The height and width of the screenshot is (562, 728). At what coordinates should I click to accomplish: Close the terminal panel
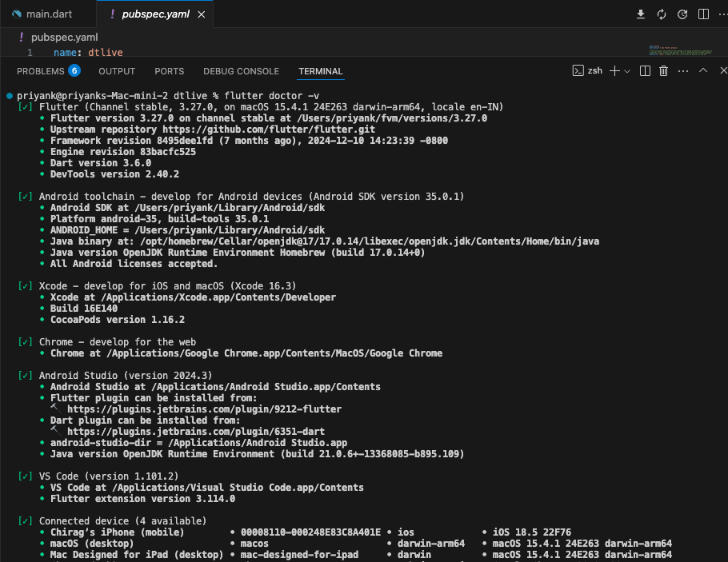[723, 70]
